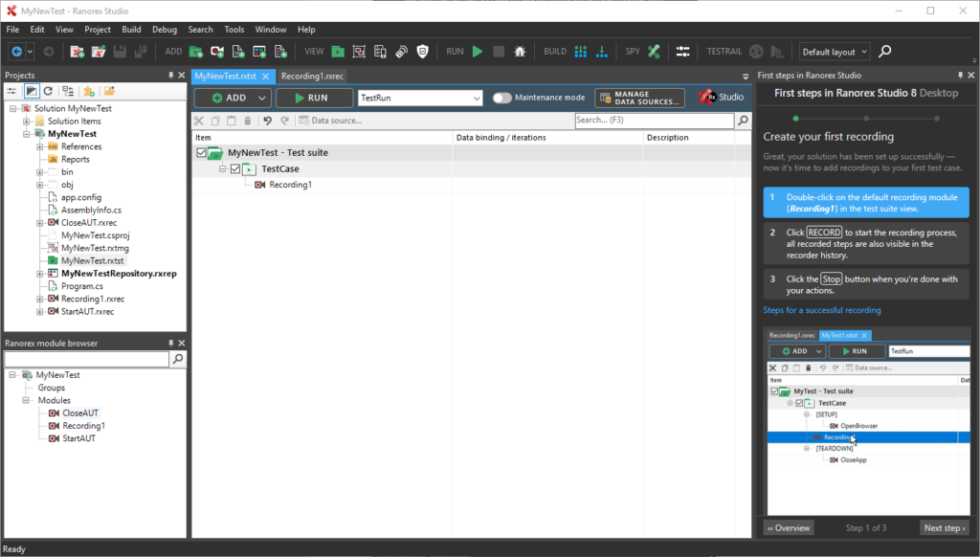
Task: Refresh the Projects panel tree
Action: pos(48,91)
